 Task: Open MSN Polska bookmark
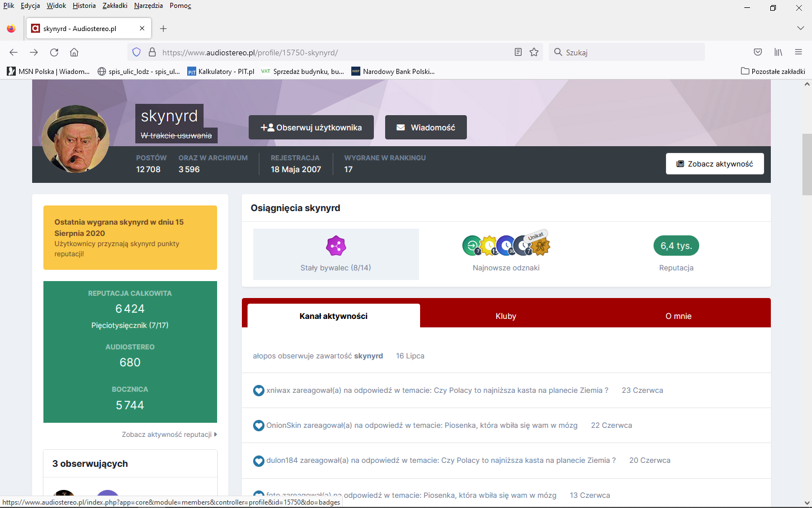click(48, 72)
